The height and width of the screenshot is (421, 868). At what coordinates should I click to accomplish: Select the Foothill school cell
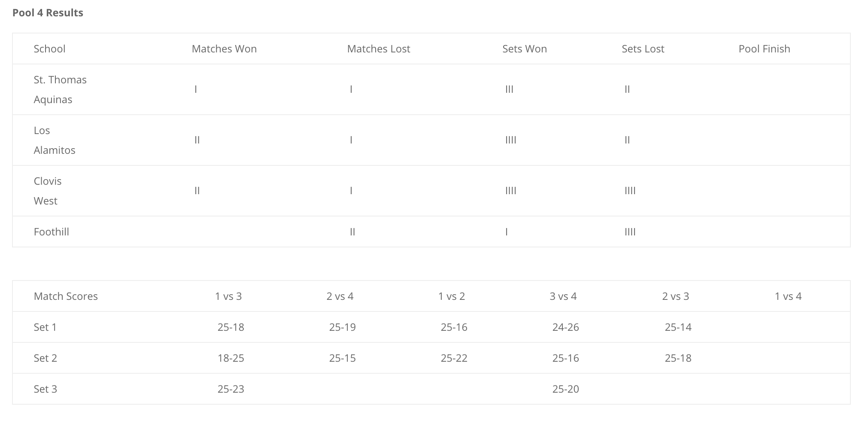(52, 232)
